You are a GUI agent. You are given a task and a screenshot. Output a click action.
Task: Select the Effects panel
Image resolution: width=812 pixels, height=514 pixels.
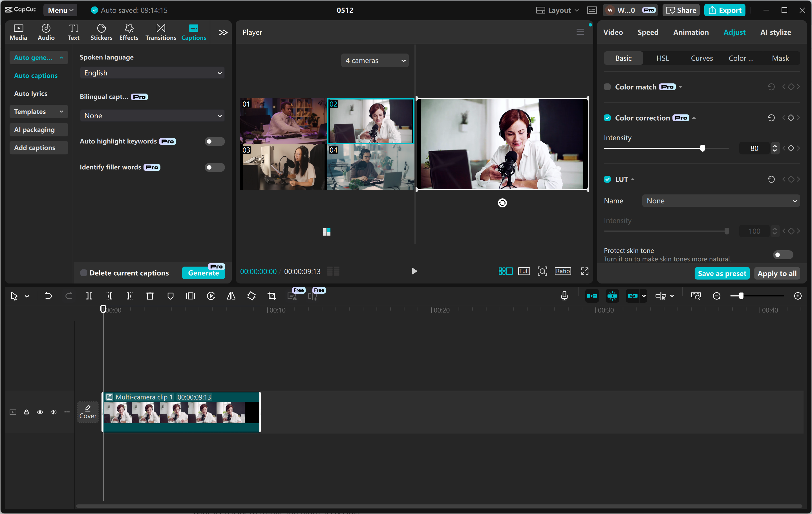tap(129, 32)
